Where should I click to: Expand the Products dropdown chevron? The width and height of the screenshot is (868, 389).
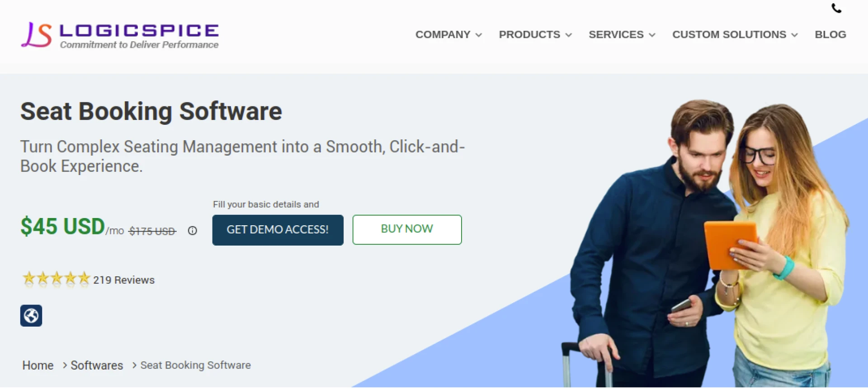click(569, 35)
